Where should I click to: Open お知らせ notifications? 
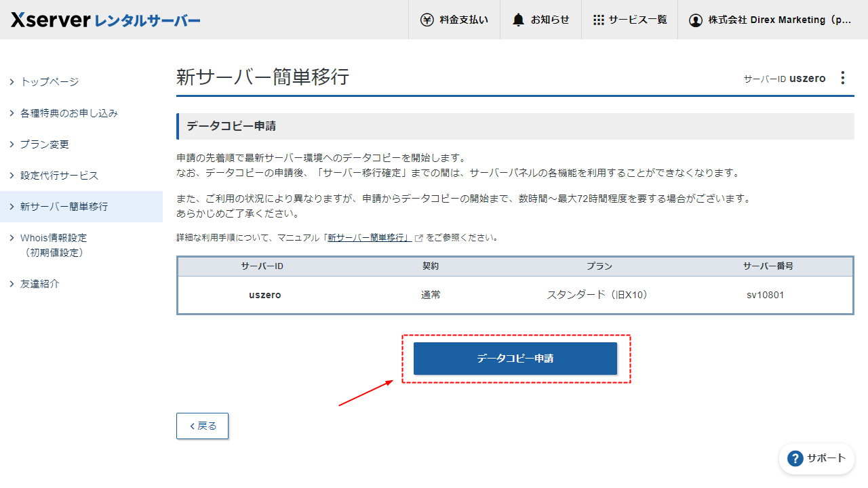coord(541,20)
